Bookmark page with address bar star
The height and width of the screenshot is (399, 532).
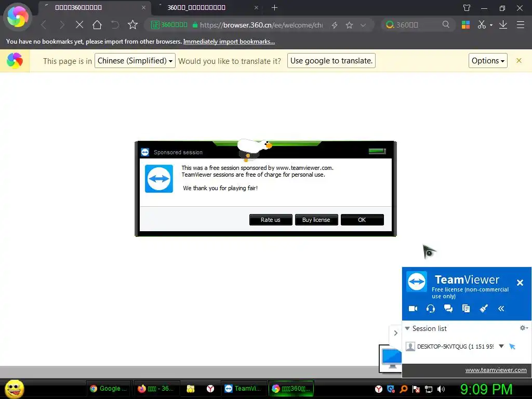click(349, 25)
